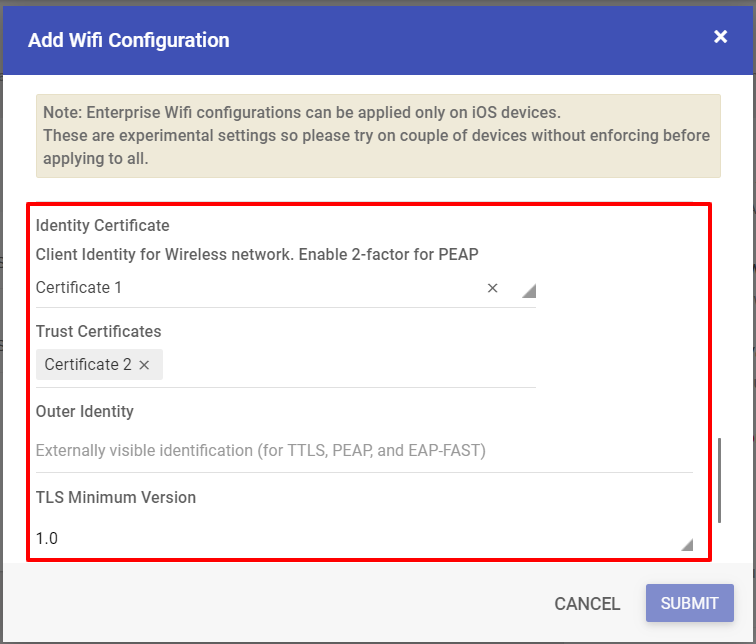Click the Enterprise Wifi note banner
The image size is (756, 644).
[378, 136]
